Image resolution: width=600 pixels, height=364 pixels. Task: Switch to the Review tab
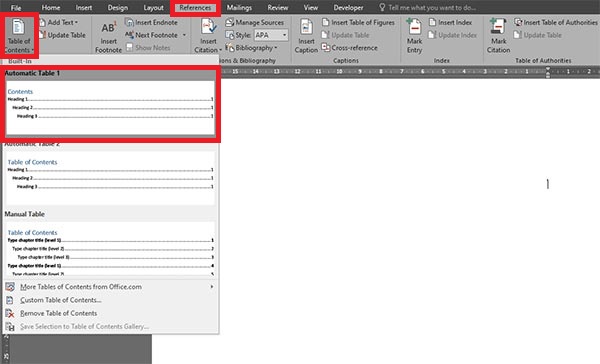278,8
